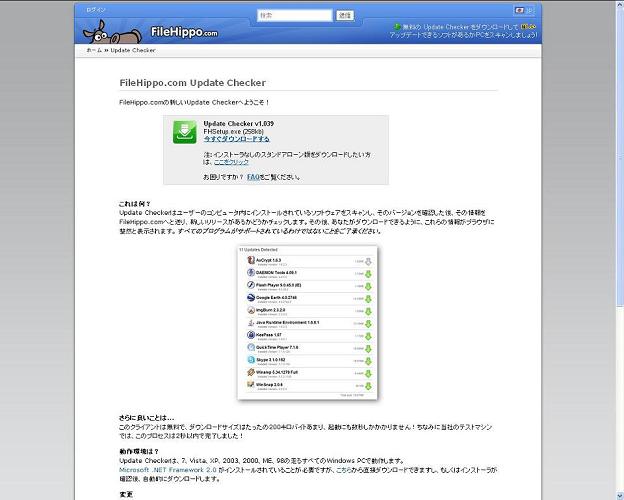Screen dimensions: 624x500
Task: Click the '動作環境は？' section heading
Action: (139, 451)
